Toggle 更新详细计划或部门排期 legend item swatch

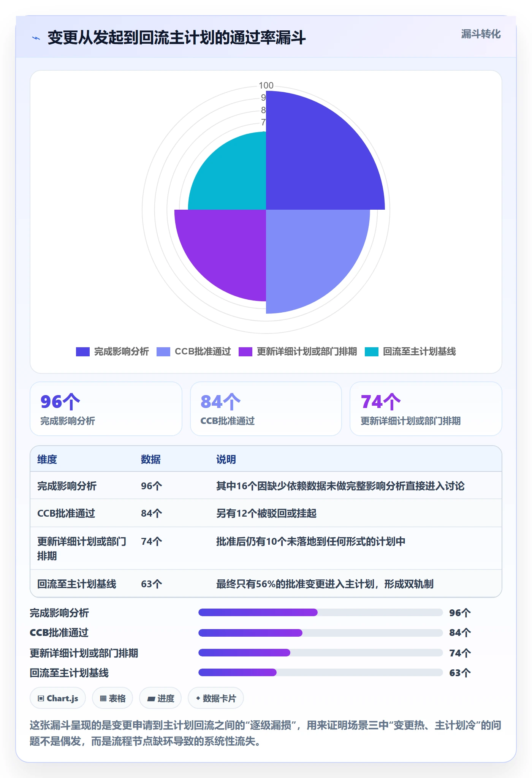pyautogui.click(x=245, y=352)
